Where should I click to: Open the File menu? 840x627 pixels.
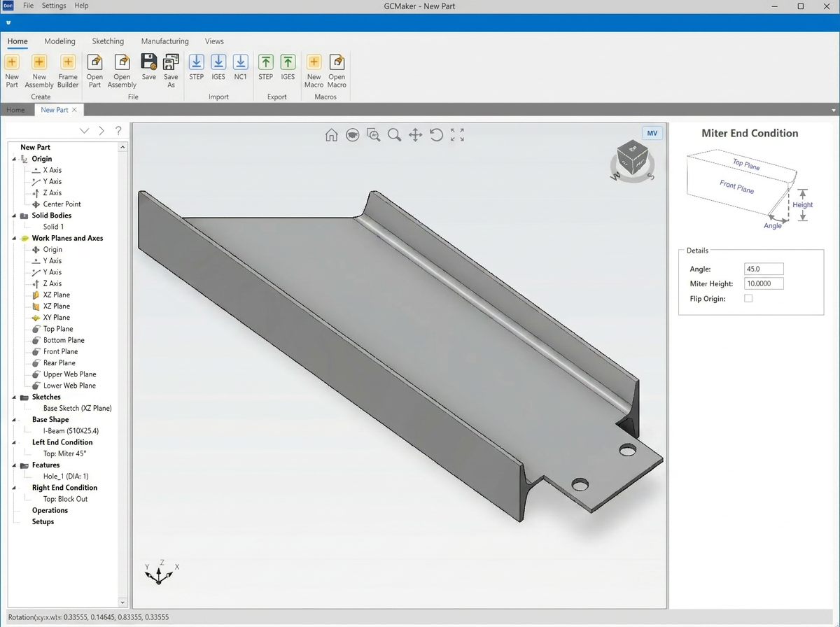point(28,6)
